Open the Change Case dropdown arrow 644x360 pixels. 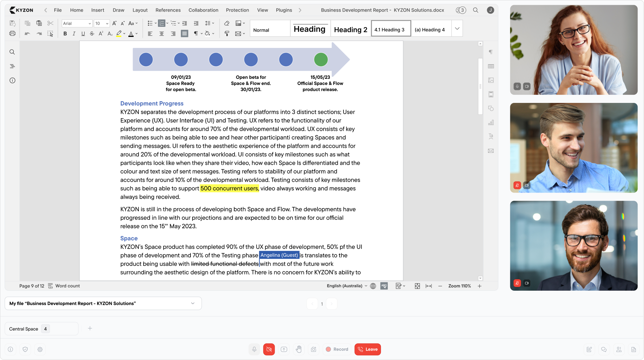coord(136,23)
